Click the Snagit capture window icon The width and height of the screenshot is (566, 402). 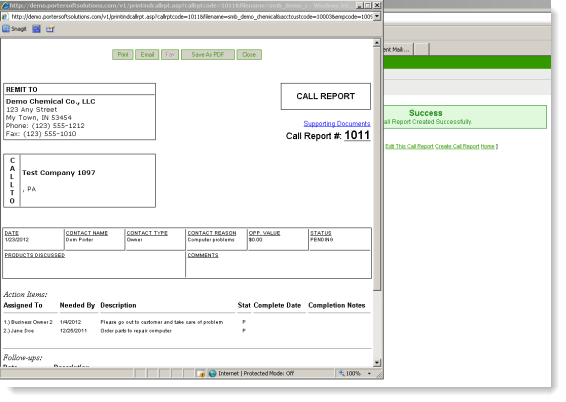point(36,29)
